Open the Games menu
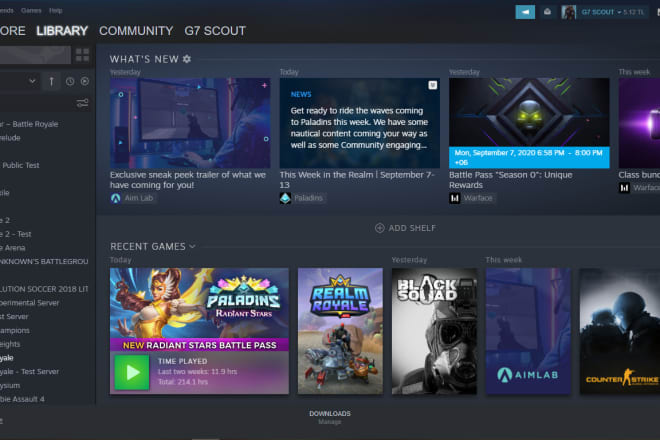 (31, 11)
